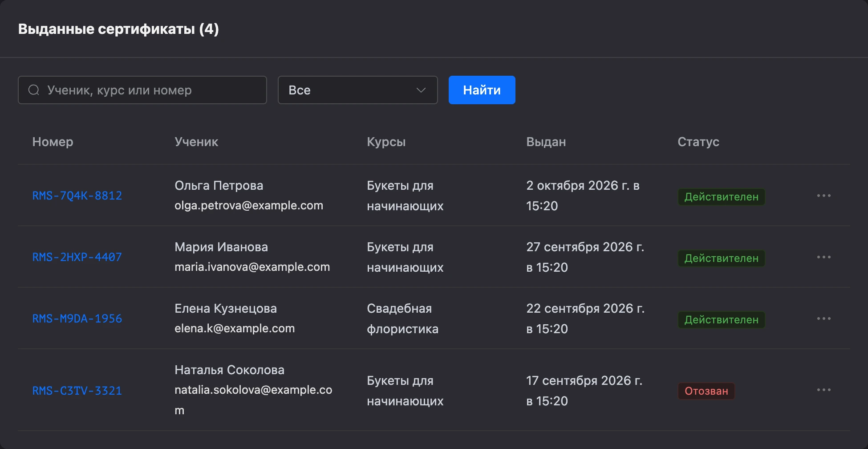Viewport: 868px width, 449px height.
Task: Click the Найти button
Action: coord(482,90)
